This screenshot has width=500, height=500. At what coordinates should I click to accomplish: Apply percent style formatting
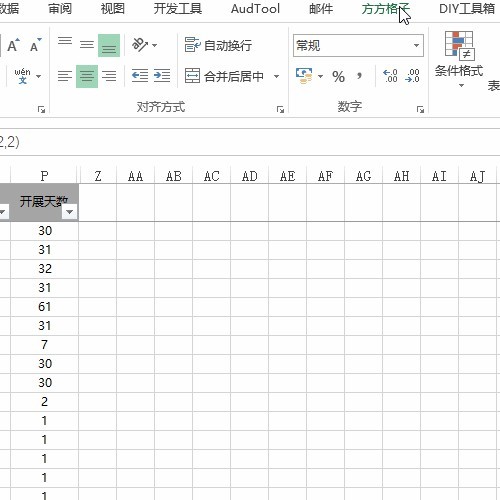[338, 77]
